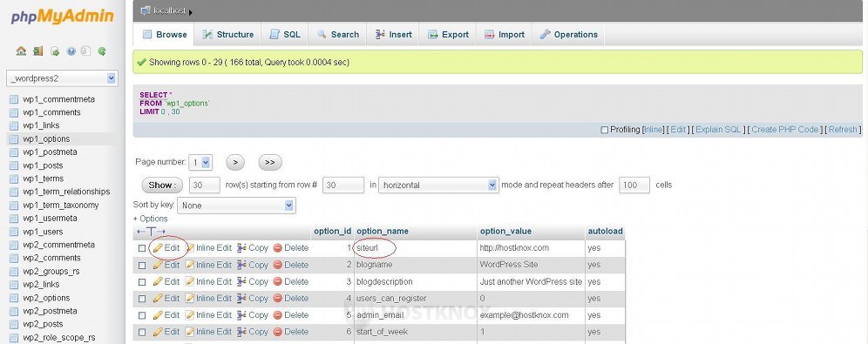Image resolution: width=868 pixels, height=344 pixels.
Task: Open the Sort by key dropdown
Action: click(236, 206)
